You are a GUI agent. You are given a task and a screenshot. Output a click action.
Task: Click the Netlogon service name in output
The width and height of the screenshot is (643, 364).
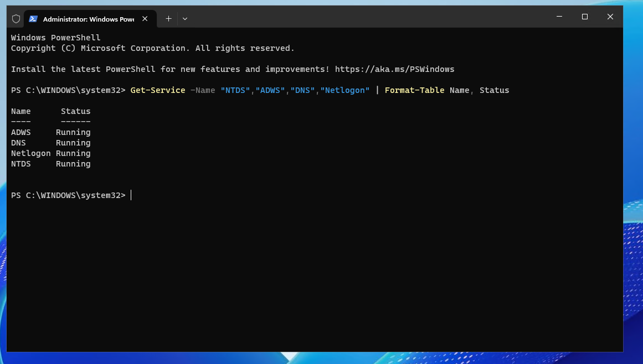(31, 153)
